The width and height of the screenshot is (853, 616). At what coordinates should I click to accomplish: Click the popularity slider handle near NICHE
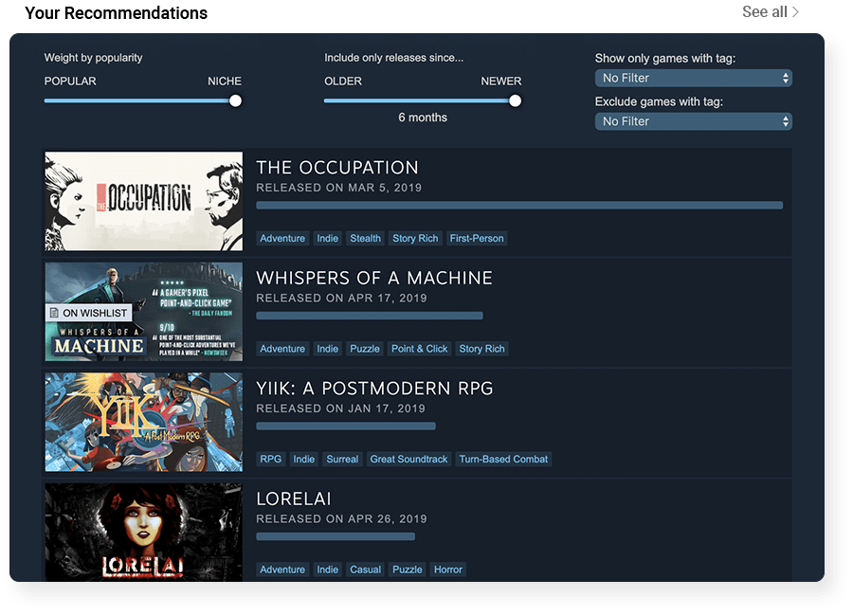tap(236, 100)
